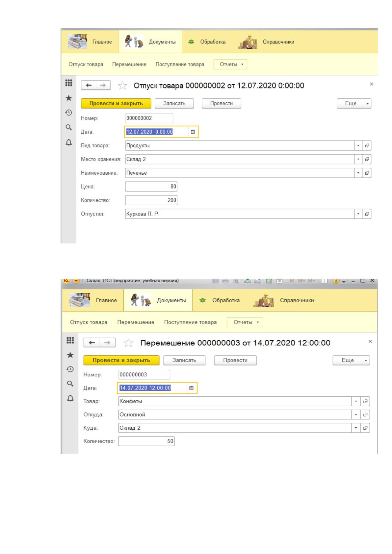Open sections grid menu in Отпуск товара sidebar
Screen dimensions: 392x554
tap(68, 83)
